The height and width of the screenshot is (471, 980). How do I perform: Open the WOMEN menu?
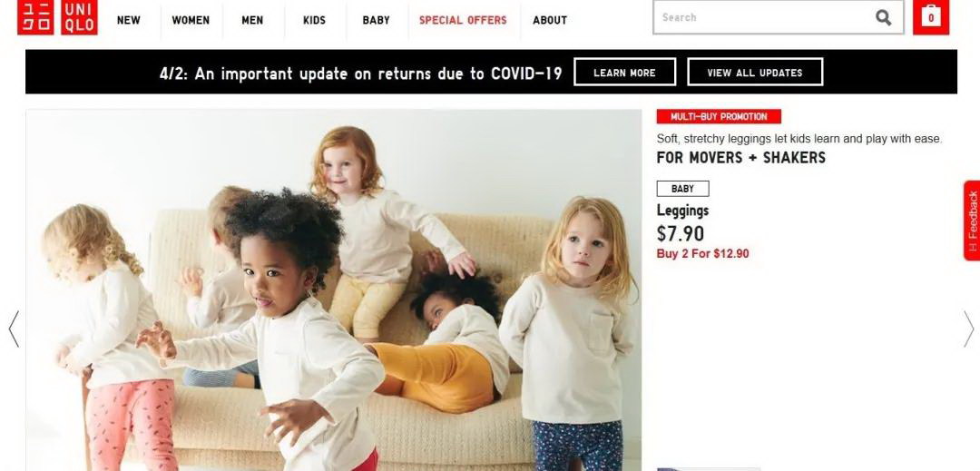tap(191, 20)
